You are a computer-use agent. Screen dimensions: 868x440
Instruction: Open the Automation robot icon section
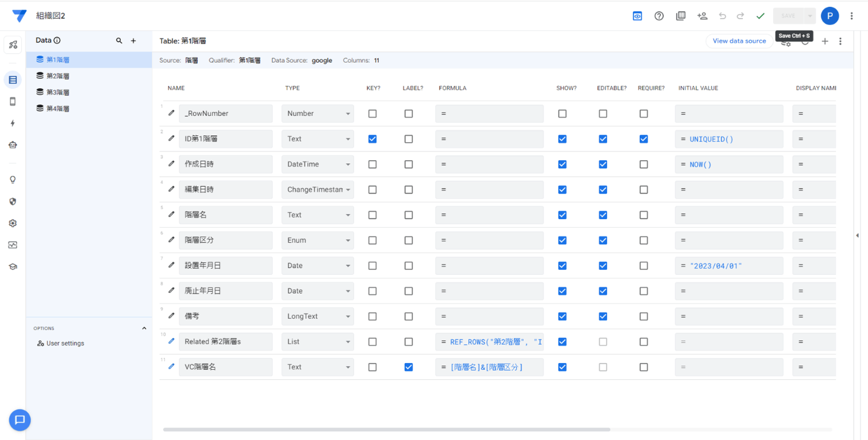(13, 145)
